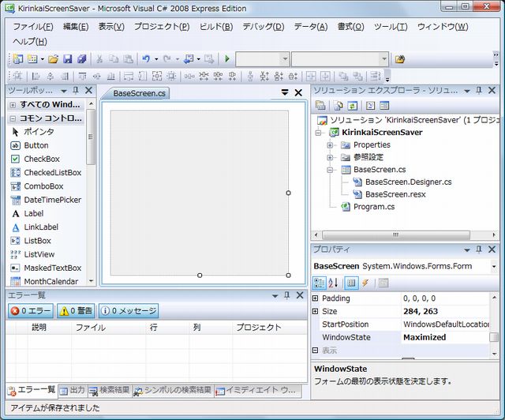Open the ファイル(F) menu
This screenshot has width=505, height=420.
(x=33, y=26)
